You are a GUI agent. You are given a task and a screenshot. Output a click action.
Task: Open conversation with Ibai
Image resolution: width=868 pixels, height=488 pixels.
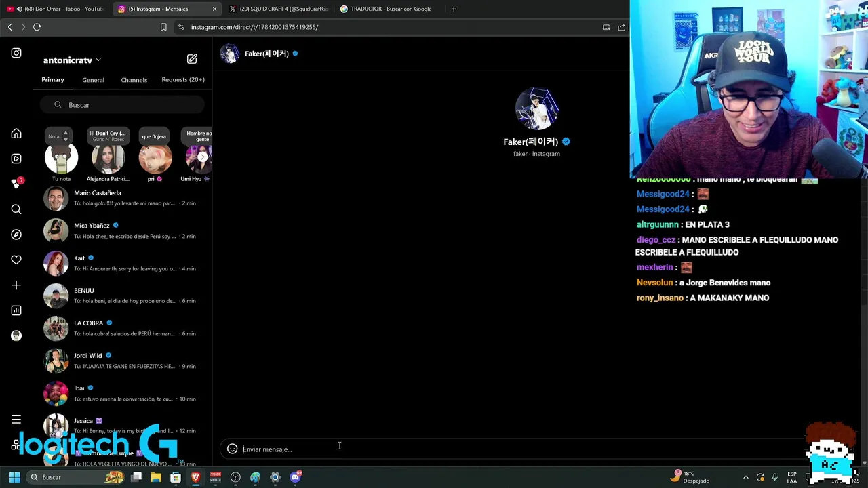122,393
